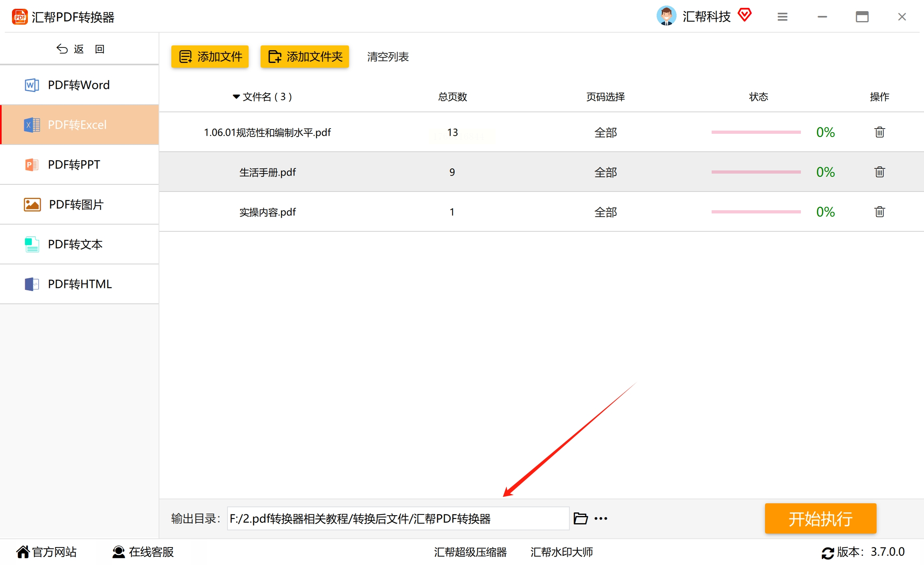Screen dimensions: 924x565
Task: Click progress bar of 1.06.01规范性和编制水平.pdf
Action: pos(756,132)
